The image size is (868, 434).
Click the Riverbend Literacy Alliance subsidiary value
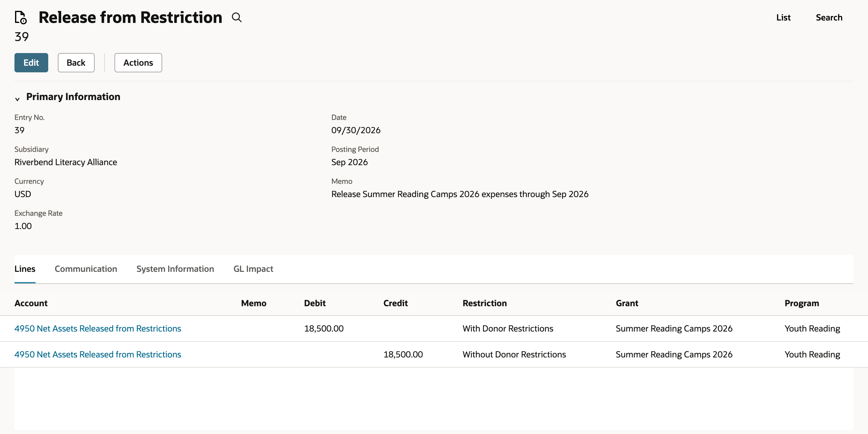pyautogui.click(x=66, y=162)
